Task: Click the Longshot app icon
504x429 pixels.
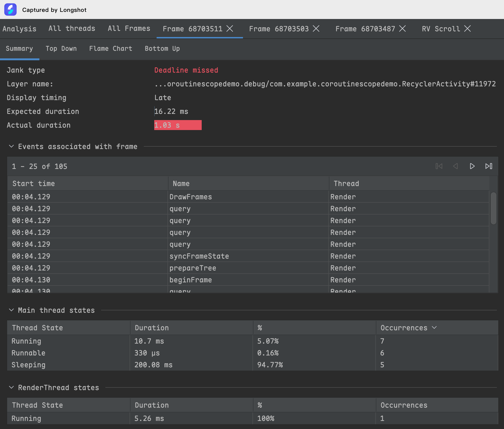Action: 10,10
